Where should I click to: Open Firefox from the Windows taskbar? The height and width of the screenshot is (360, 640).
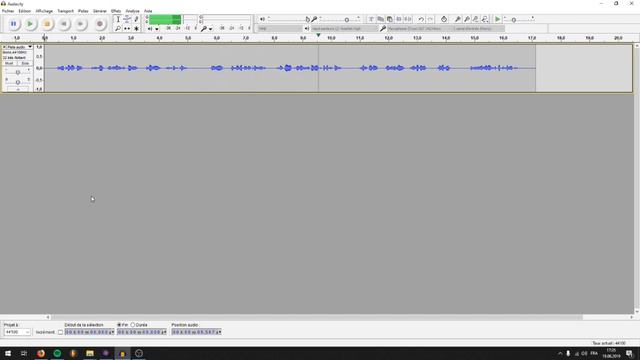pos(41,353)
